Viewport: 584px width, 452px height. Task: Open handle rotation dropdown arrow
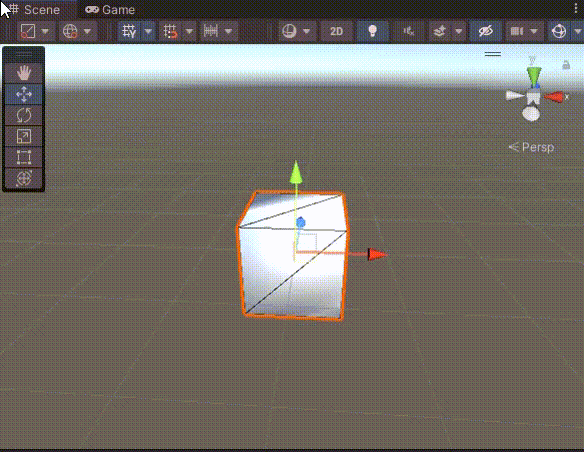(87, 31)
